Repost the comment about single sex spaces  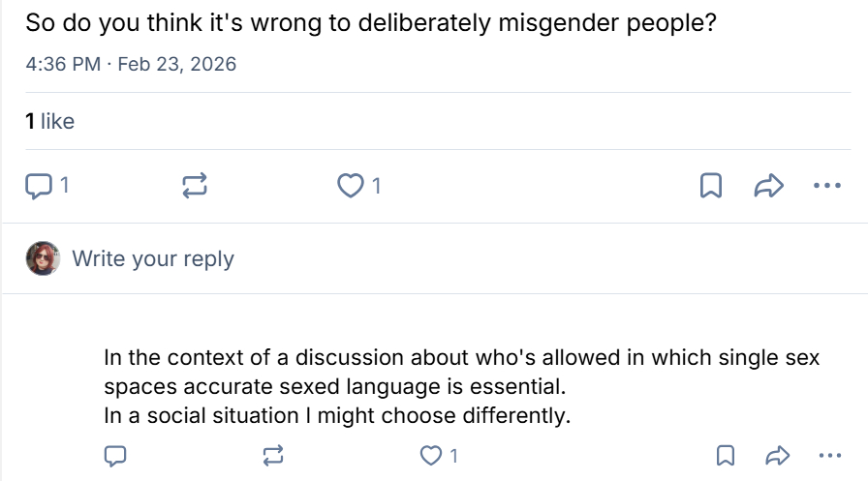point(274,455)
